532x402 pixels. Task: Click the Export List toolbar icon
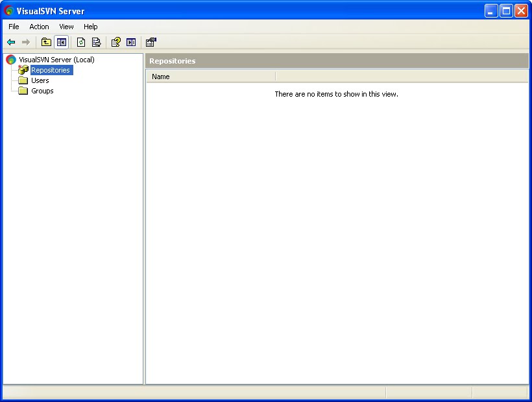pyautogui.click(x=97, y=42)
